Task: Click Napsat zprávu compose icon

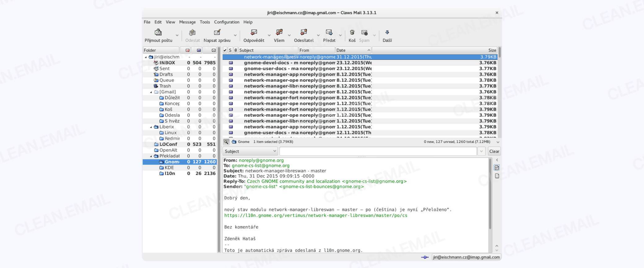Action: point(217,32)
